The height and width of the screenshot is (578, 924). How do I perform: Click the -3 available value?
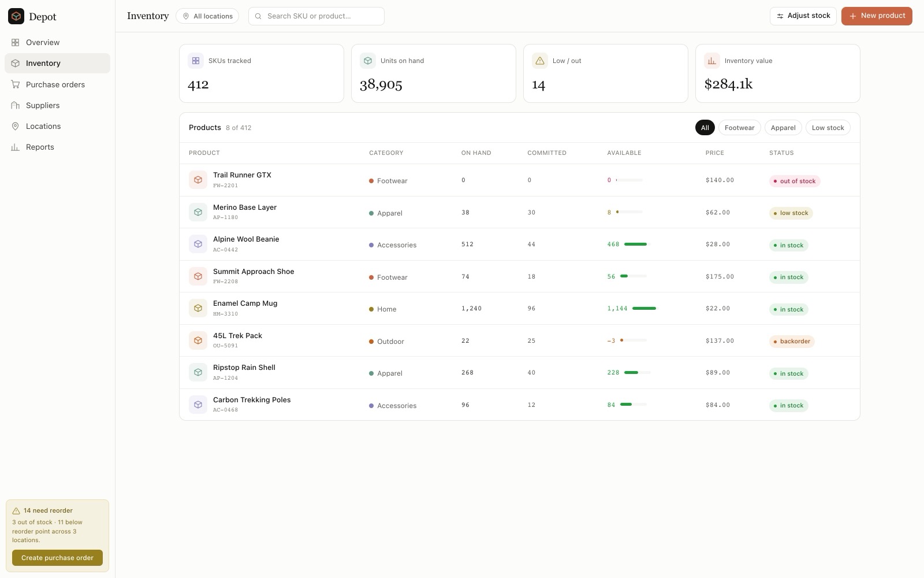pyautogui.click(x=611, y=341)
